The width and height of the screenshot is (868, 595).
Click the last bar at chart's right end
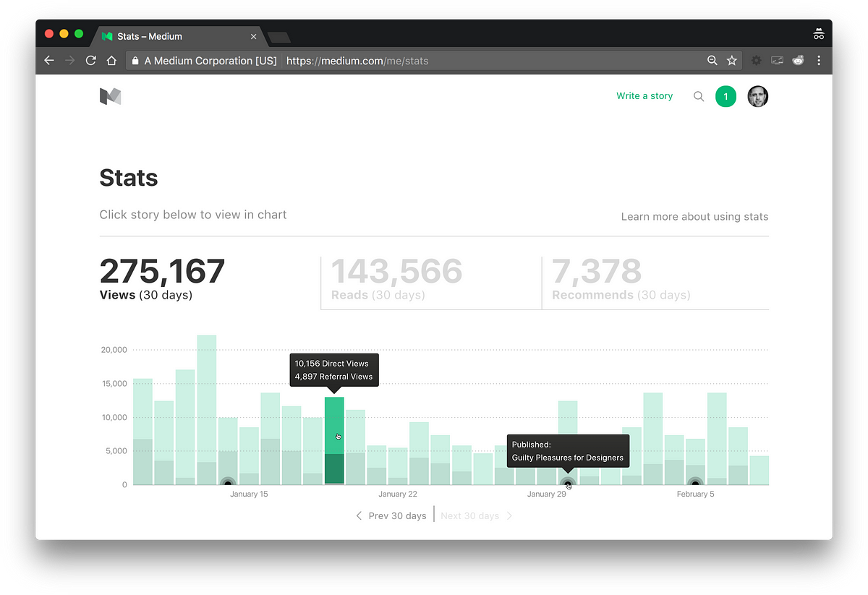point(759,470)
